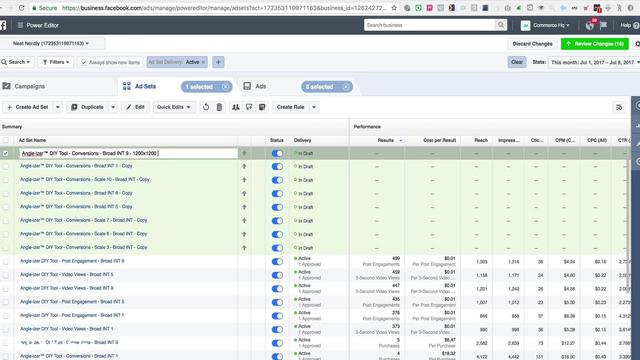Screen dimensions: 640x360
Task: Click the revert changes icon in toolbar
Action: click(x=206, y=107)
